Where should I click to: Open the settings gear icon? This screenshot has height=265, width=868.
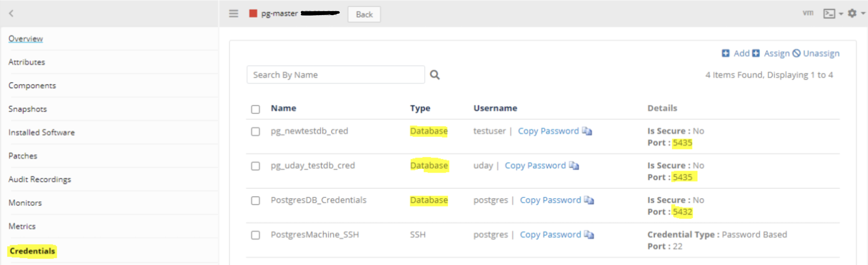click(x=852, y=14)
